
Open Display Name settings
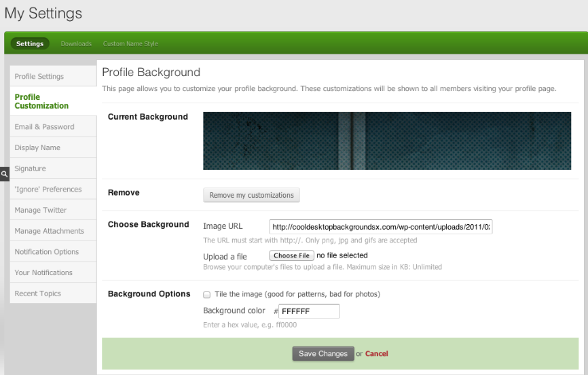(x=37, y=147)
